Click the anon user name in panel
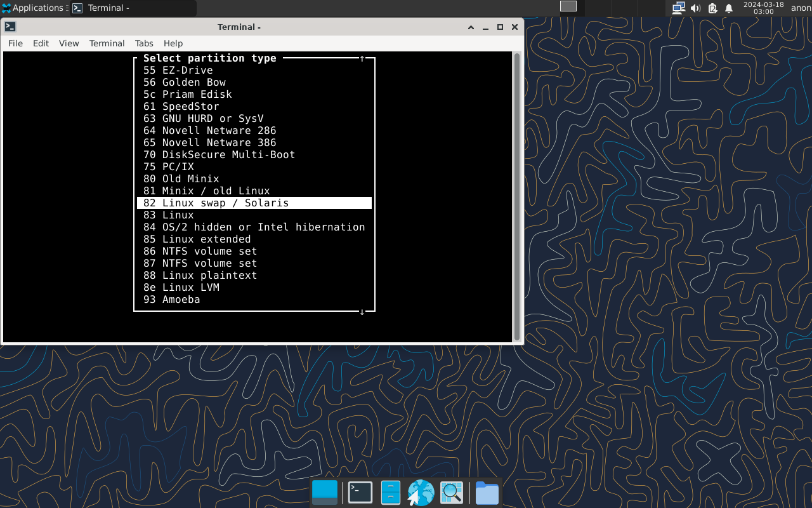812x508 pixels. tap(801, 8)
